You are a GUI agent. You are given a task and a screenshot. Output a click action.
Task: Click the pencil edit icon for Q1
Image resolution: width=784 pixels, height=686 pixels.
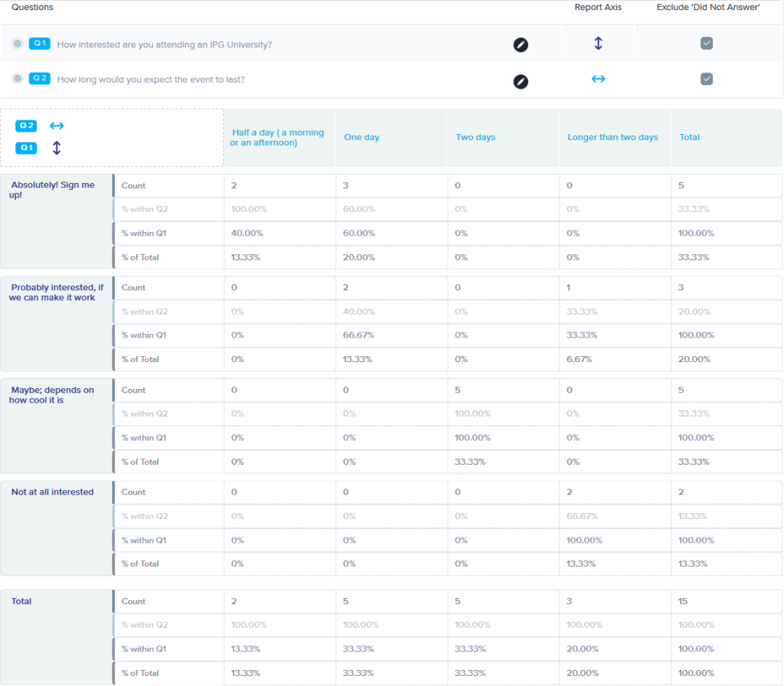click(x=521, y=44)
